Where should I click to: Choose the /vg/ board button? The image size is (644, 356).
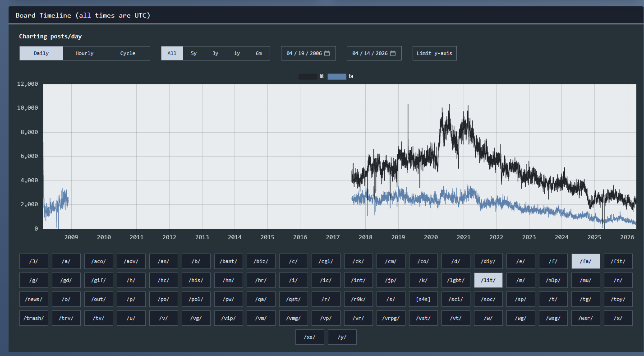[x=196, y=318]
